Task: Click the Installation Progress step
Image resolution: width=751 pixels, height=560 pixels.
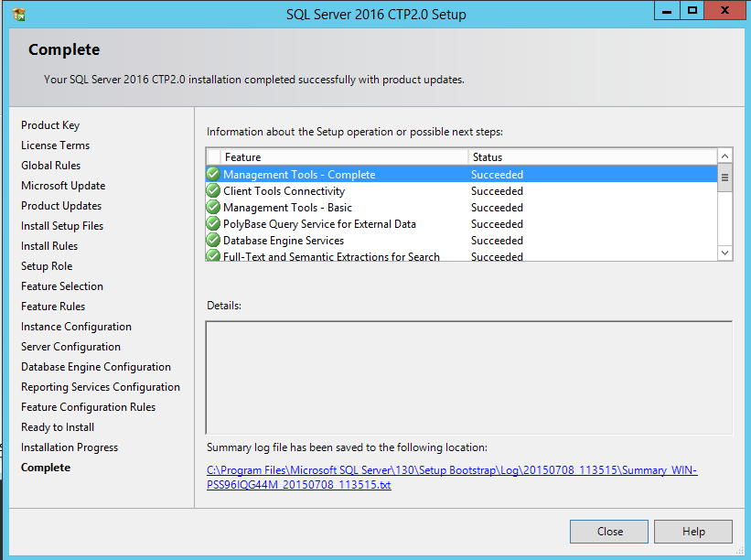Action: point(70,447)
